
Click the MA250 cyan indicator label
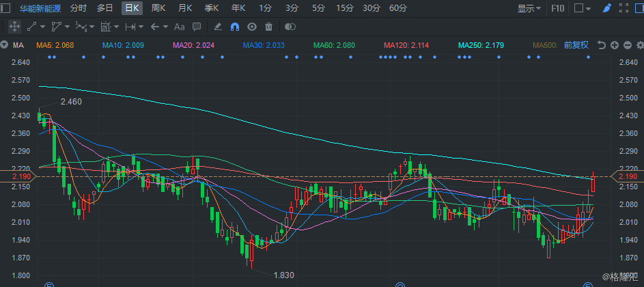(x=481, y=45)
